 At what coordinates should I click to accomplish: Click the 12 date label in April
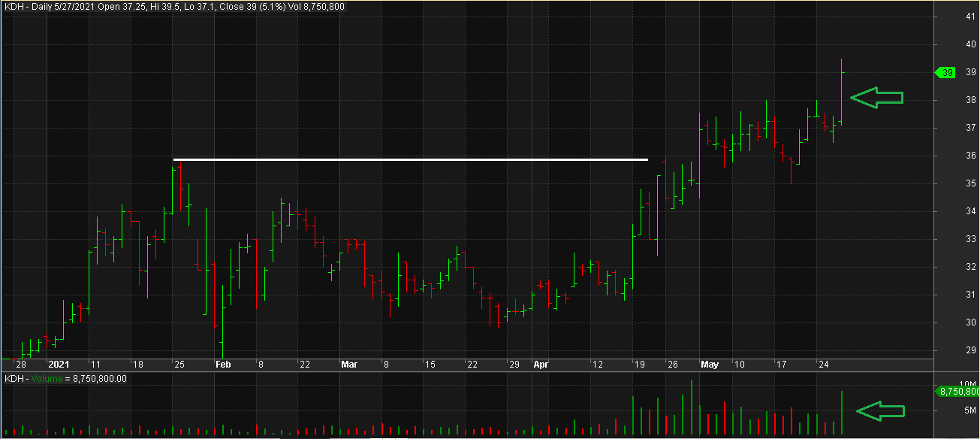click(x=598, y=365)
